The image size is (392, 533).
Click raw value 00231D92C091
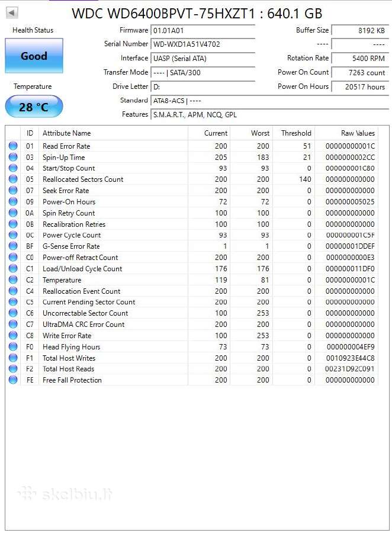click(349, 369)
